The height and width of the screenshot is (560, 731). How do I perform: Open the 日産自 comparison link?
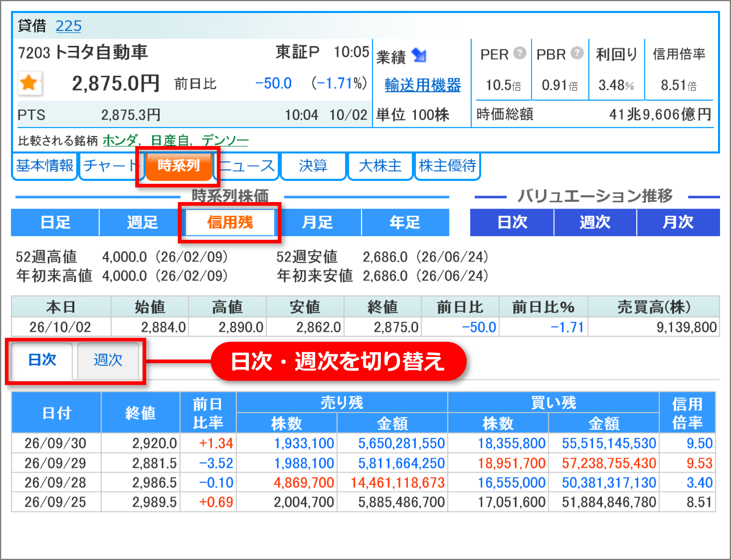coord(170,140)
